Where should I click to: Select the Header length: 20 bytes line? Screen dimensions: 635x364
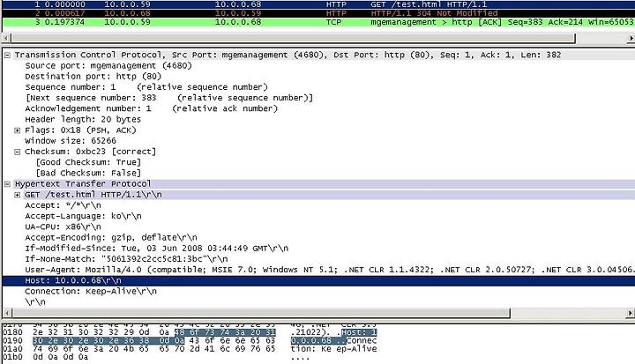point(83,120)
